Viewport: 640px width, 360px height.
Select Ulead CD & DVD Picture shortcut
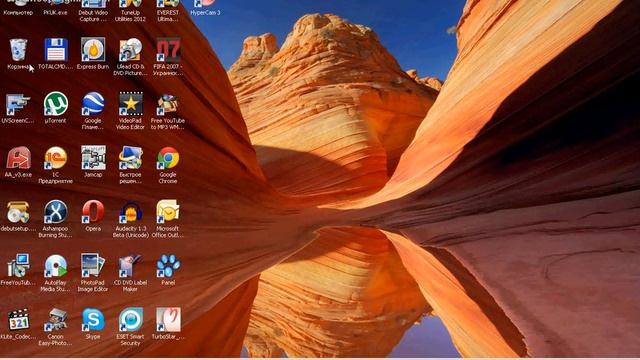(130, 50)
